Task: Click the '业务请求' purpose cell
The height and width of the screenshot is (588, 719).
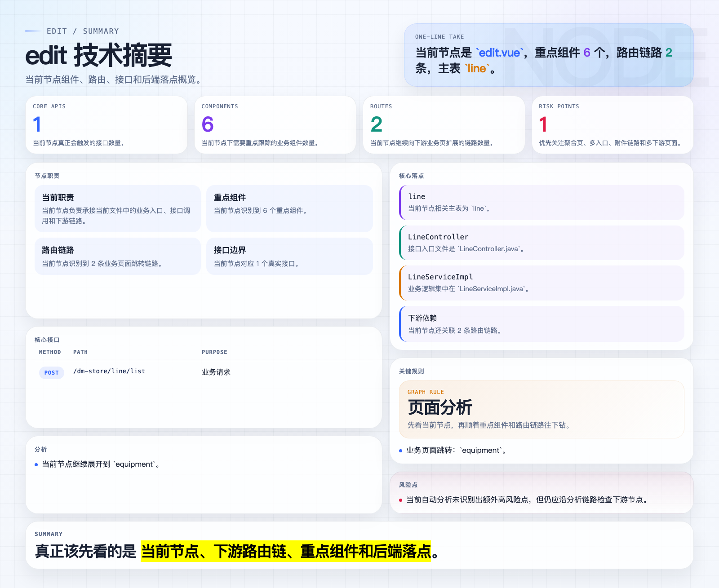Action: pos(216,372)
